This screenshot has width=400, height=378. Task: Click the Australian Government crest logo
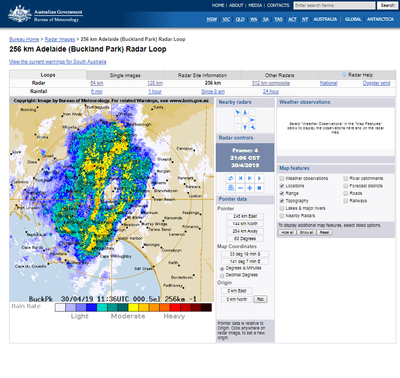pyautogui.click(x=20, y=14)
